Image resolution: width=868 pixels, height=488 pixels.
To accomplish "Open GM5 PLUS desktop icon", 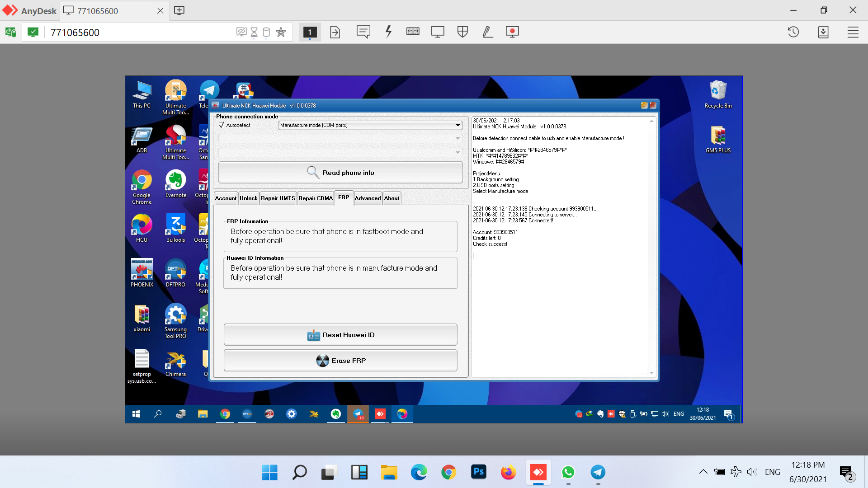I will 718,140.
